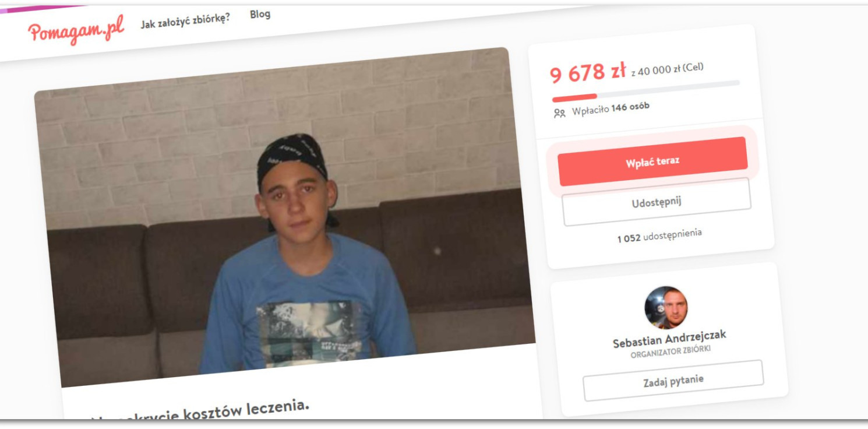Click the organizer's round avatar picture
Image resolution: width=868 pixels, height=429 pixels.
(x=666, y=307)
